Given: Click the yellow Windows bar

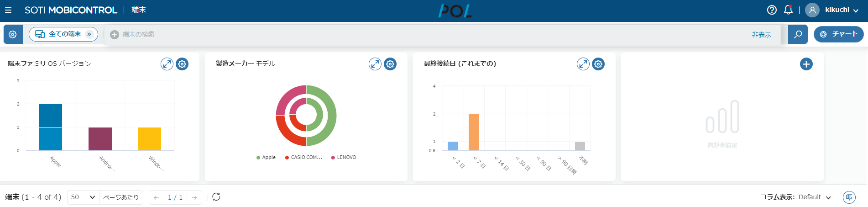Looking at the screenshot, I should [x=149, y=139].
